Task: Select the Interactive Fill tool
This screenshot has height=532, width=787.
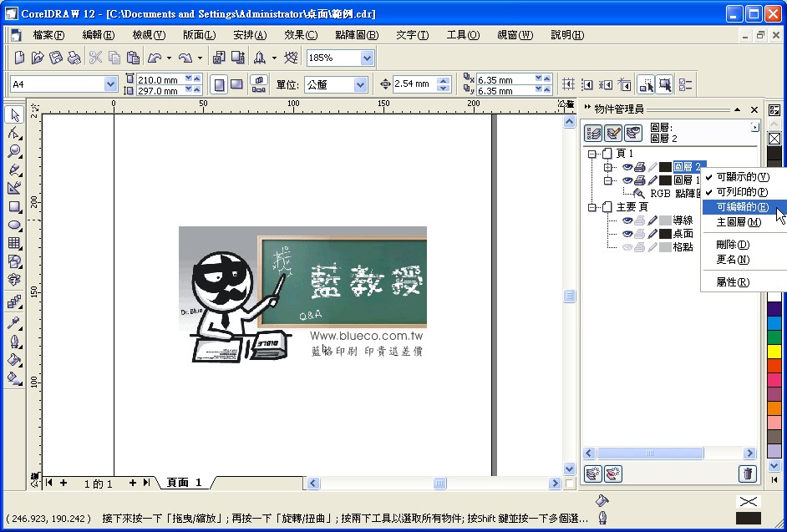Action: click(x=14, y=378)
